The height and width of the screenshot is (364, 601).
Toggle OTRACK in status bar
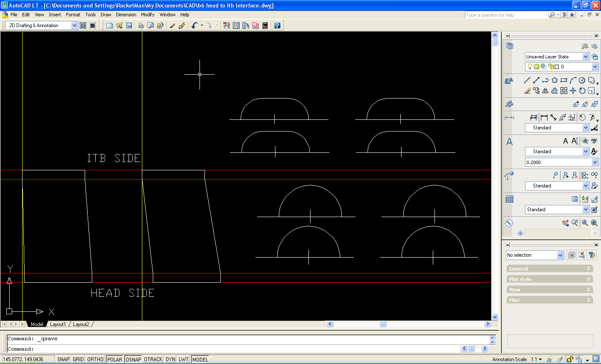point(153,359)
